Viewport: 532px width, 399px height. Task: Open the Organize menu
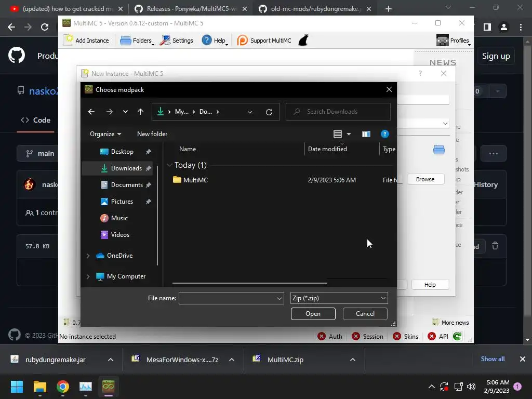(x=105, y=134)
